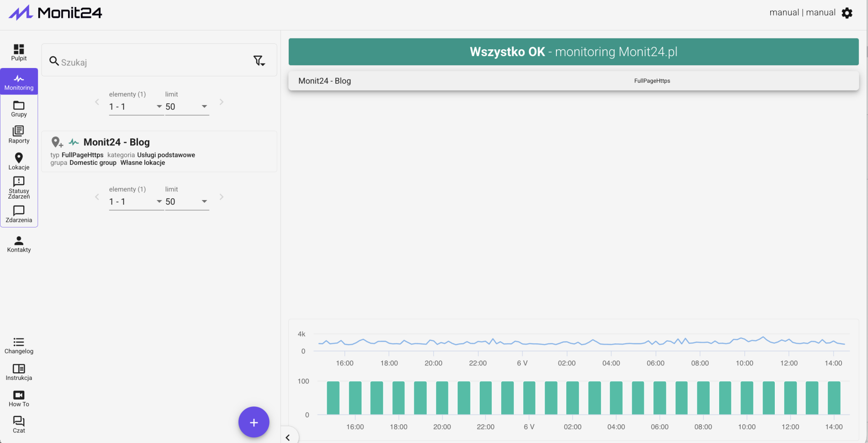Open Lokacje pin in sidebar
The width and height of the screenshot is (868, 443).
(x=19, y=162)
